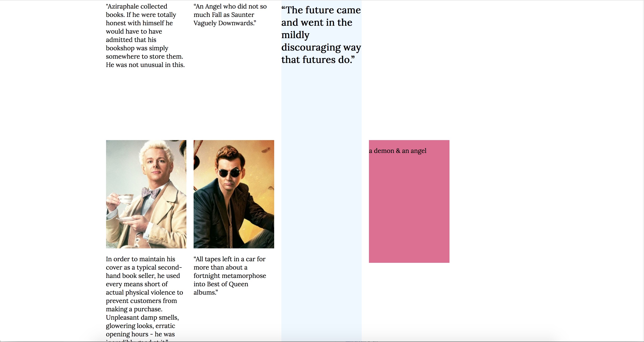
Task: Click the quote 'All tapes left in a car'
Action: 230,275
